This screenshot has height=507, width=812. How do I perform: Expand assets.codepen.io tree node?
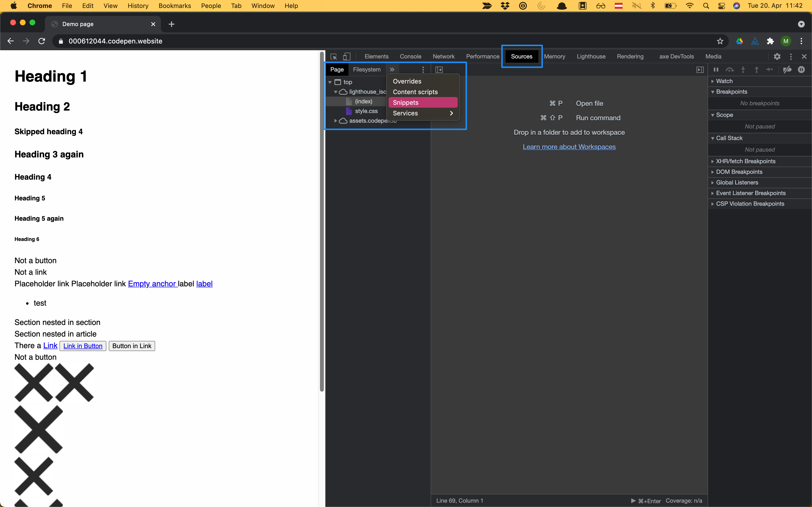click(x=335, y=121)
